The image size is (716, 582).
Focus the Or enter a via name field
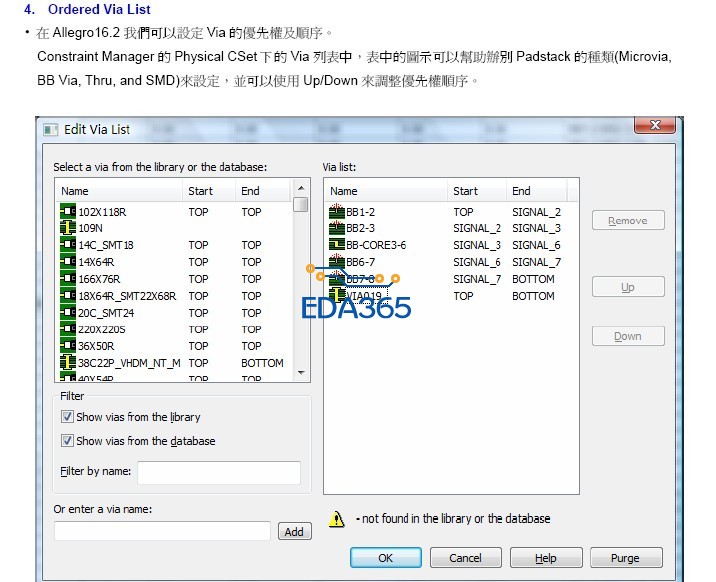point(162,531)
